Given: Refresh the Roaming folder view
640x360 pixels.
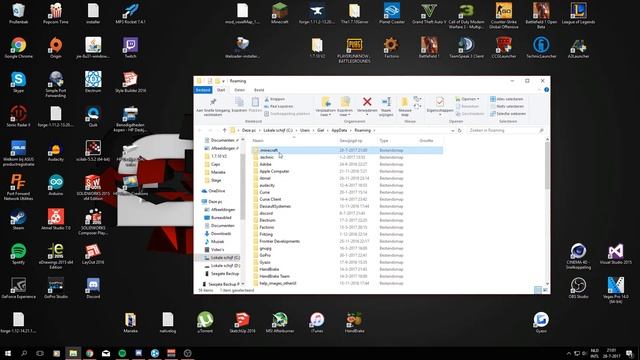Looking at the screenshot, I should tap(460, 131).
